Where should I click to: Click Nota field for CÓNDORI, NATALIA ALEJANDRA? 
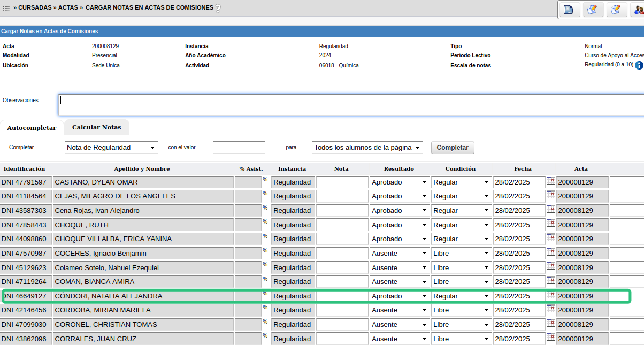[x=342, y=296]
